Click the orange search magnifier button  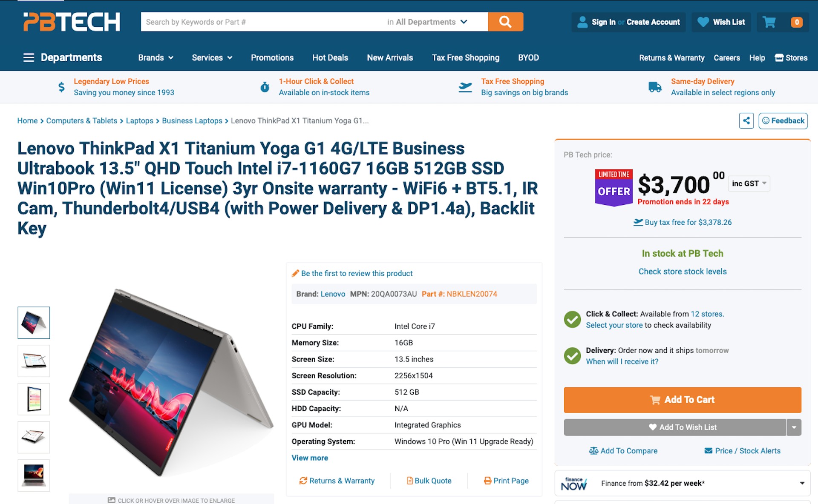tap(505, 22)
